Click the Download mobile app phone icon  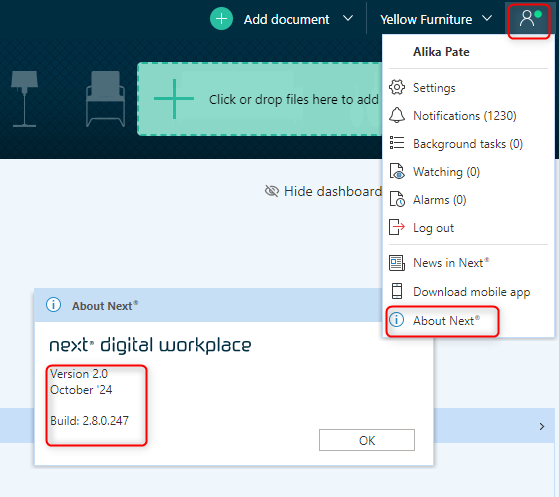[397, 291]
